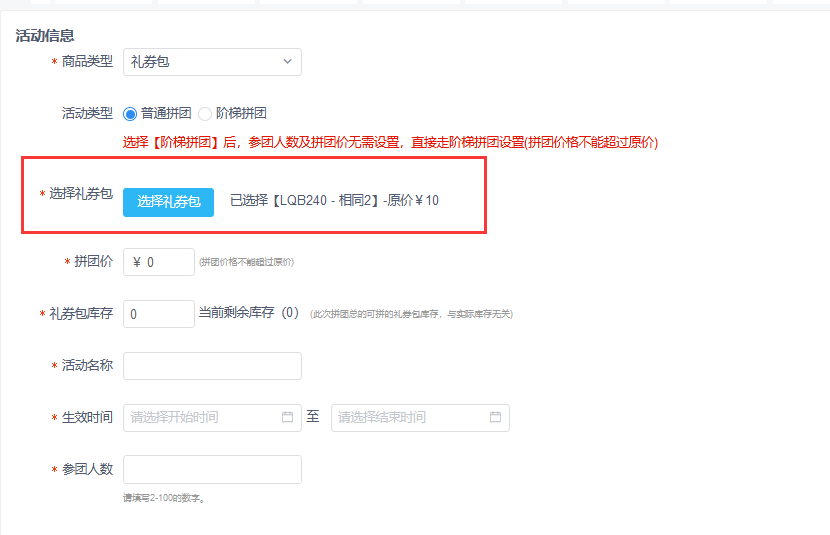This screenshot has height=535, width=830.
Task: Select the 阶梯拼团 radio button
Action: tap(205, 114)
